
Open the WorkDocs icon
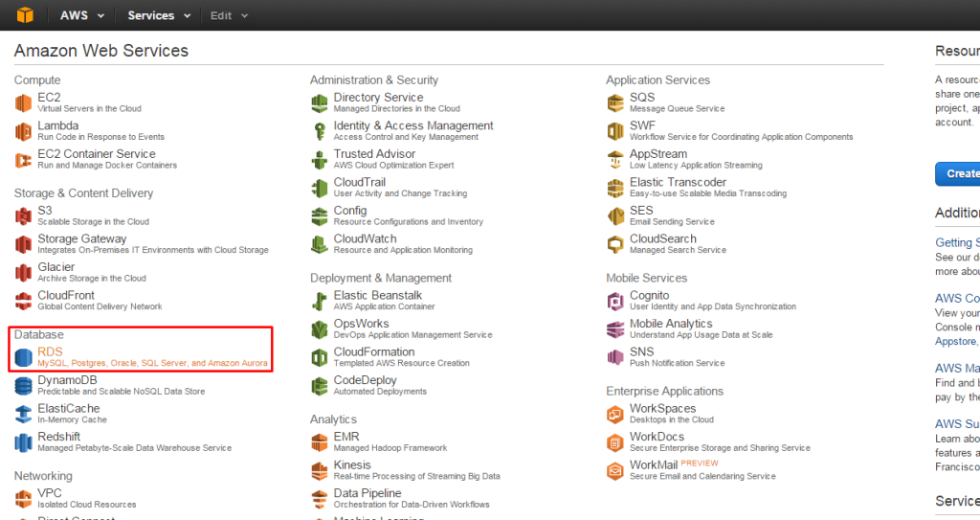coord(615,442)
